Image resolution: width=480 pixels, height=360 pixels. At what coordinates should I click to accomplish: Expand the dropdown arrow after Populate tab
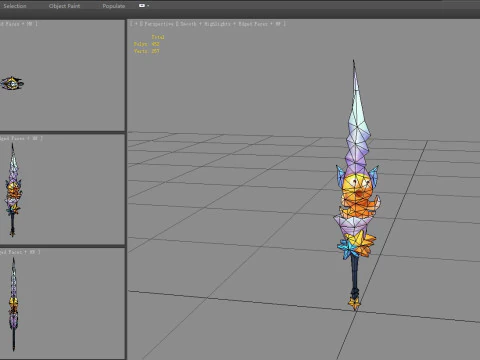pos(148,6)
